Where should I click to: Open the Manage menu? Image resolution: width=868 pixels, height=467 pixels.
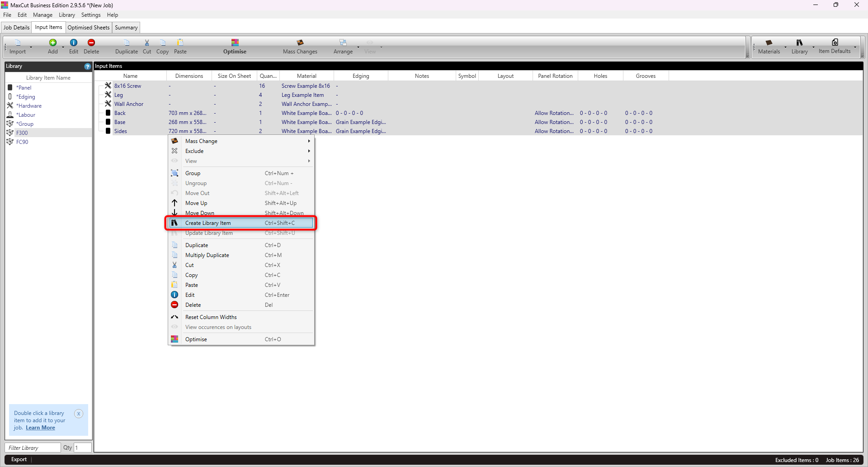click(x=43, y=15)
